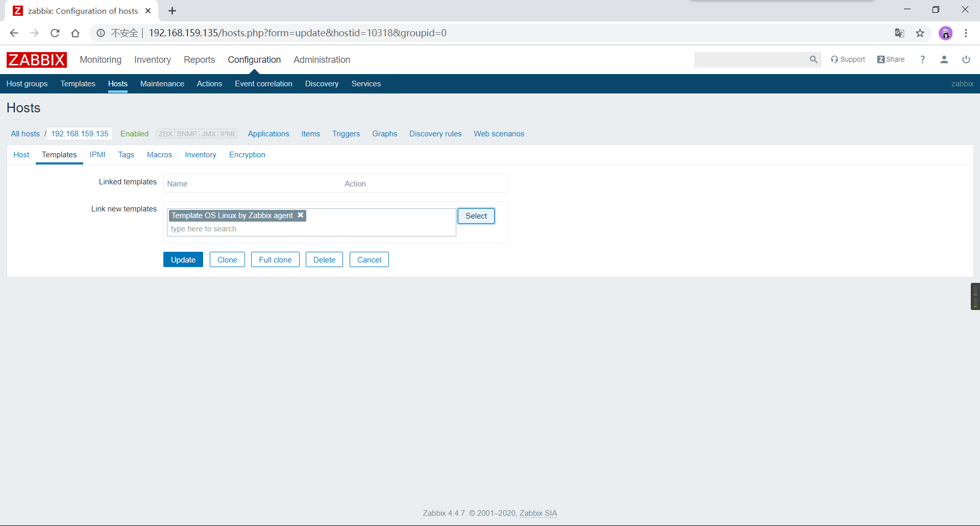
Task: Open the Monitoring menu
Action: pos(101,60)
